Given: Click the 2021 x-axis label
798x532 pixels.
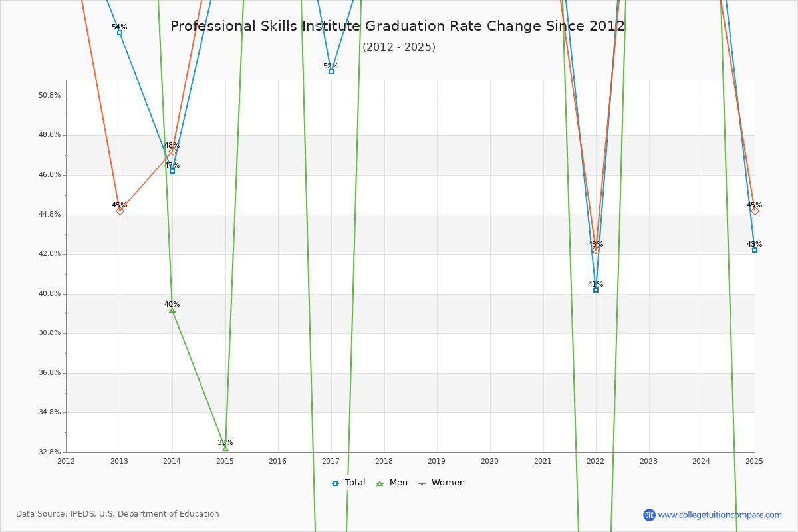Looking at the screenshot, I should 543,461.
